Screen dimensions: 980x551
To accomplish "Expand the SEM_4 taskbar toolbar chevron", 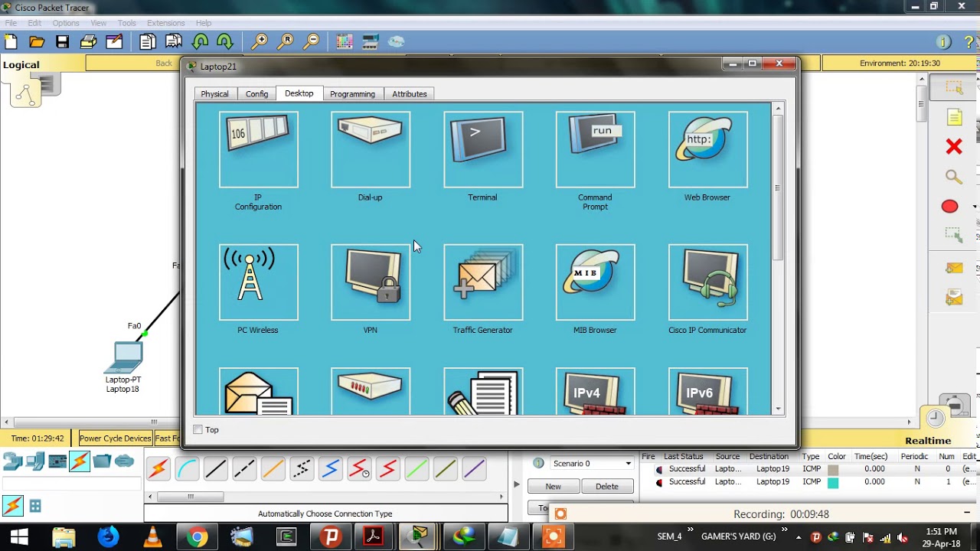I will 690,530.
